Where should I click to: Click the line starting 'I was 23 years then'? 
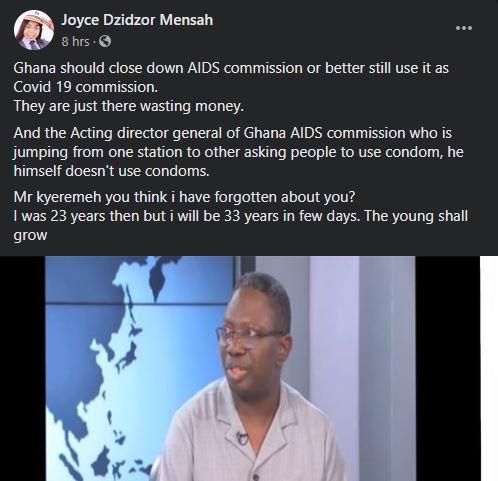coord(241,216)
